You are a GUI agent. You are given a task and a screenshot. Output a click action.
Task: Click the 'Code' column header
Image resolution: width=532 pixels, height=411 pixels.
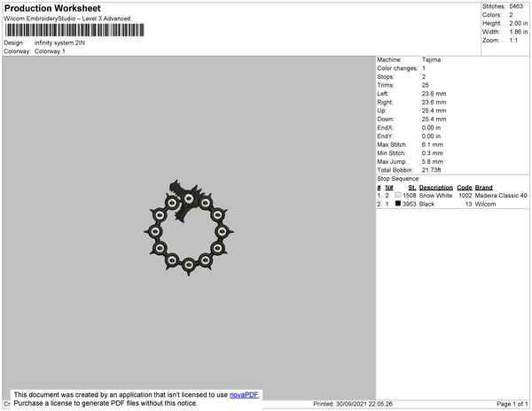coord(465,188)
